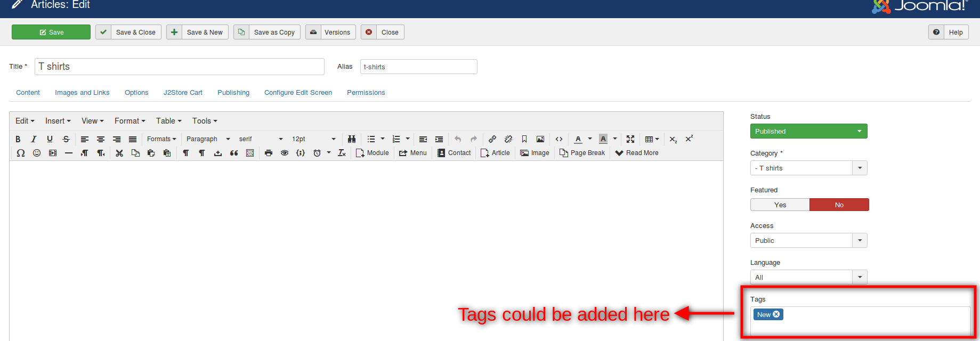The height and width of the screenshot is (341, 980).
Task: Click into the Alias text field
Action: (419, 67)
